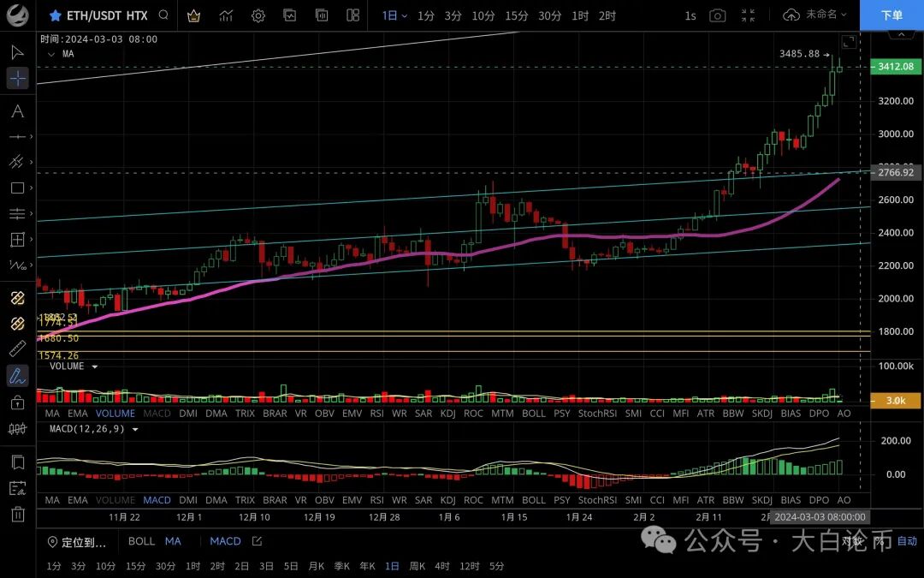Image resolution: width=924 pixels, height=578 pixels.
Task: Click the 3.0k volume axis label
Action: pos(896,401)
